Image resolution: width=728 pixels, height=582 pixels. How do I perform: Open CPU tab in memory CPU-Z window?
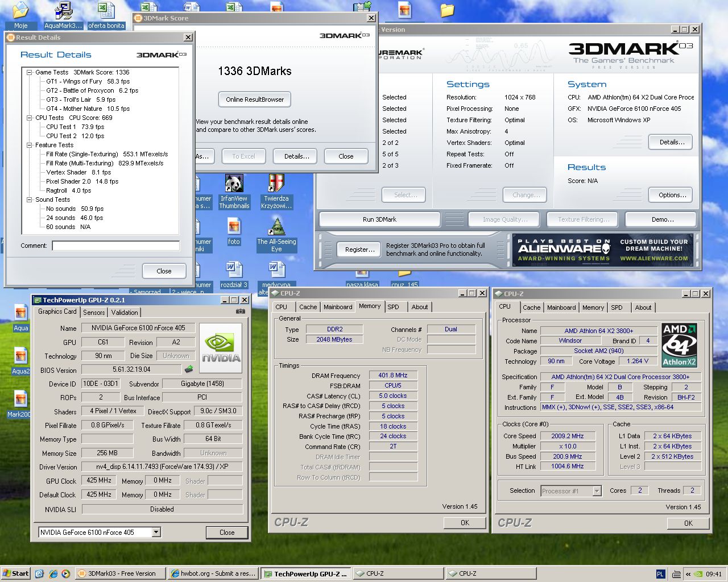[x=282, y=307]
